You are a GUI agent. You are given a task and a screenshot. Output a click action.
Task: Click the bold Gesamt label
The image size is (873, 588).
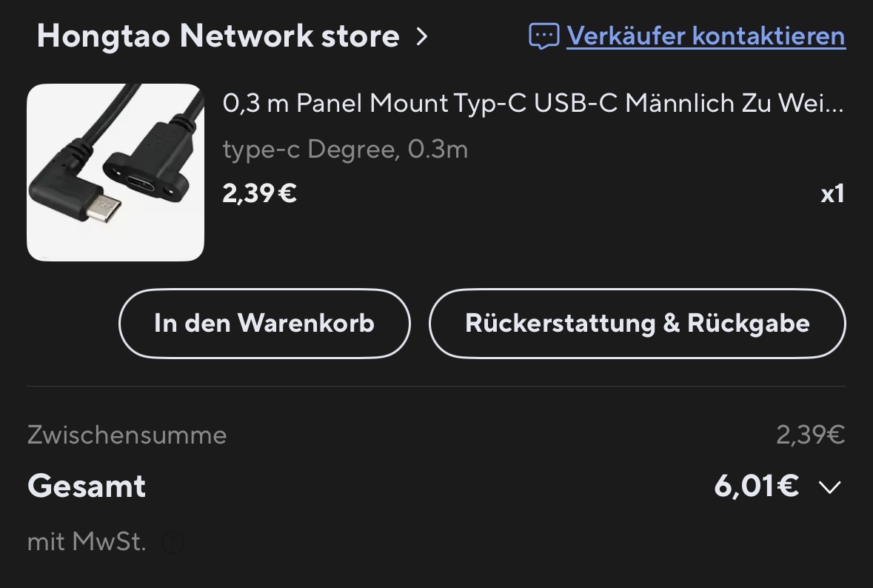pos(87,487)
